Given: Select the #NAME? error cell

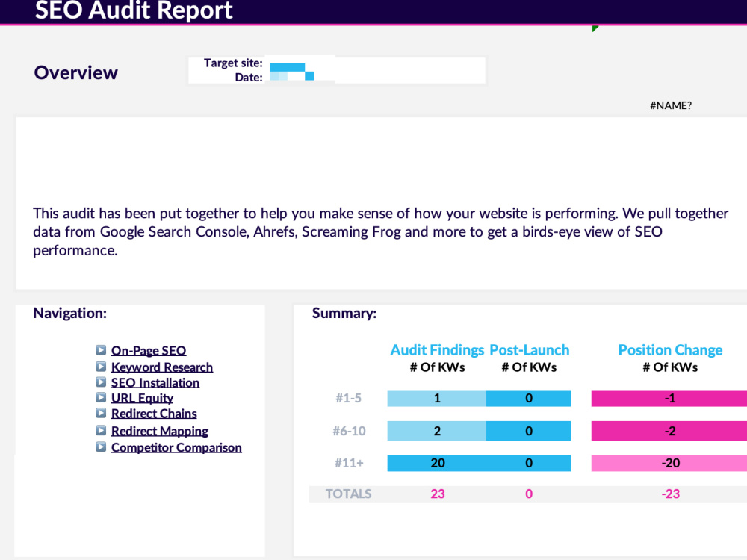Looking at the screenshot, I should [x=670, y=106].
